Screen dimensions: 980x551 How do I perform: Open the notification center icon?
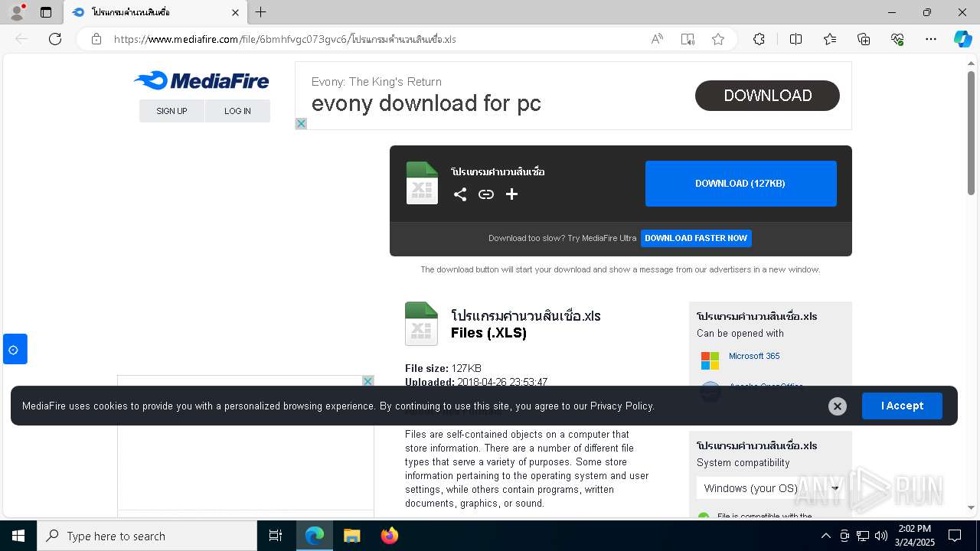955,536
